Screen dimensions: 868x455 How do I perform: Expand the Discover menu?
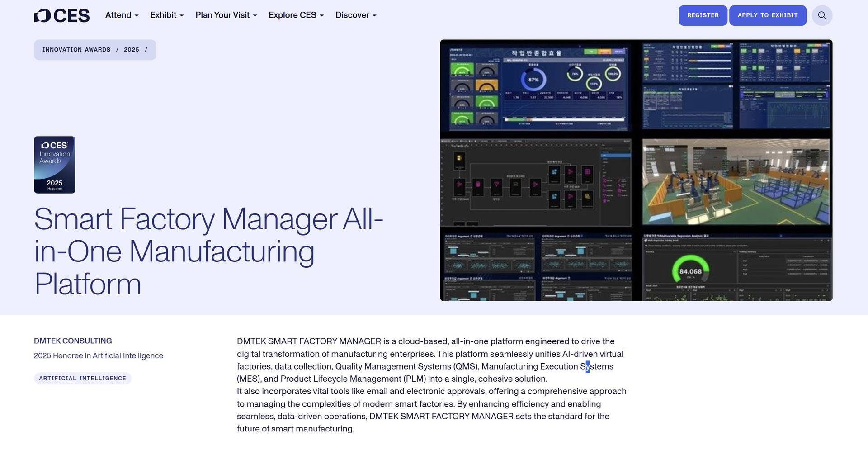tap(356, 15)
